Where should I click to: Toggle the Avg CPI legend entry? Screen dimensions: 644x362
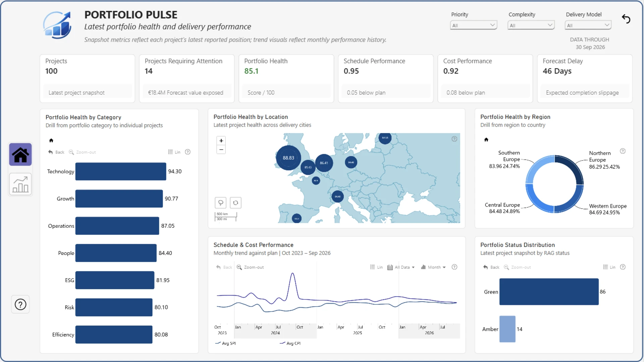[x=290, y=343]
